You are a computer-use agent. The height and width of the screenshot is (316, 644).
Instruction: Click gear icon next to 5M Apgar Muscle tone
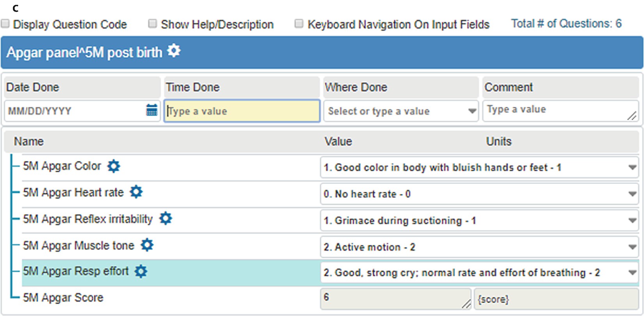(147, 245)
